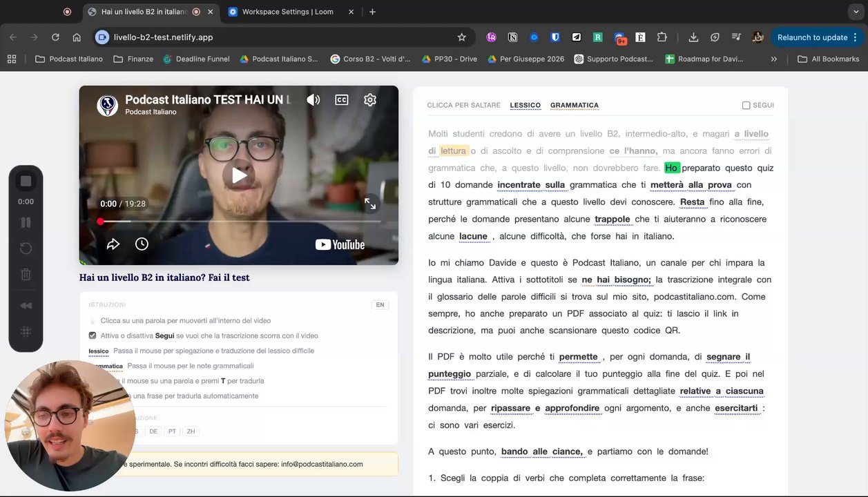This screenshot has height=497, width=868.
Task: Restart the Loom recording
Action: tap(26, 248)
